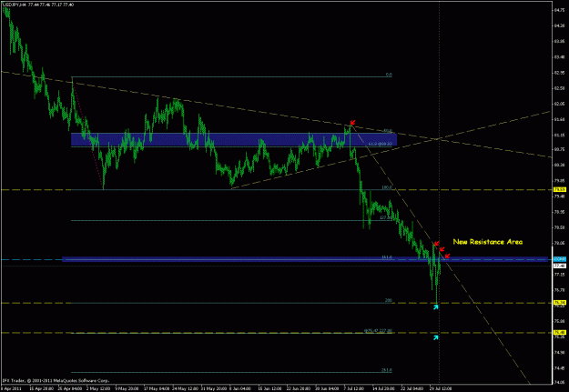Click the 79.40 price axis label
This screenshot has width=569, height=392.
pos(558,196)
